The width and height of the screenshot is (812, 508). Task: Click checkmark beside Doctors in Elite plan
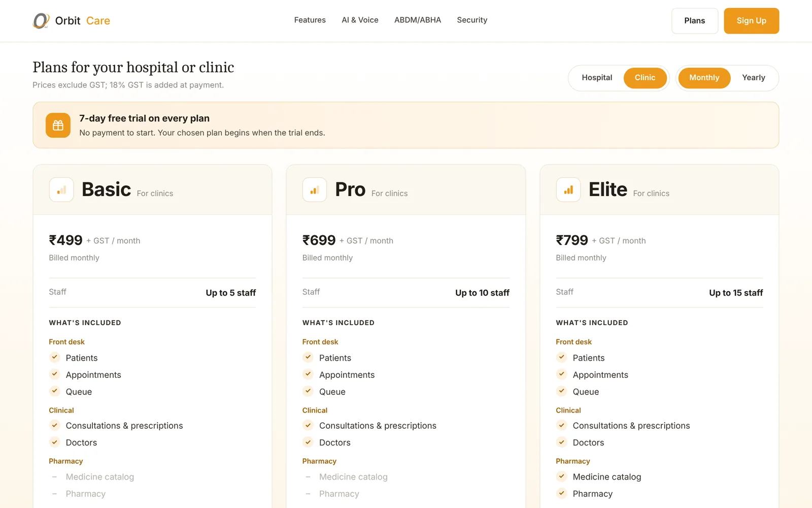(x=562, y=442)
